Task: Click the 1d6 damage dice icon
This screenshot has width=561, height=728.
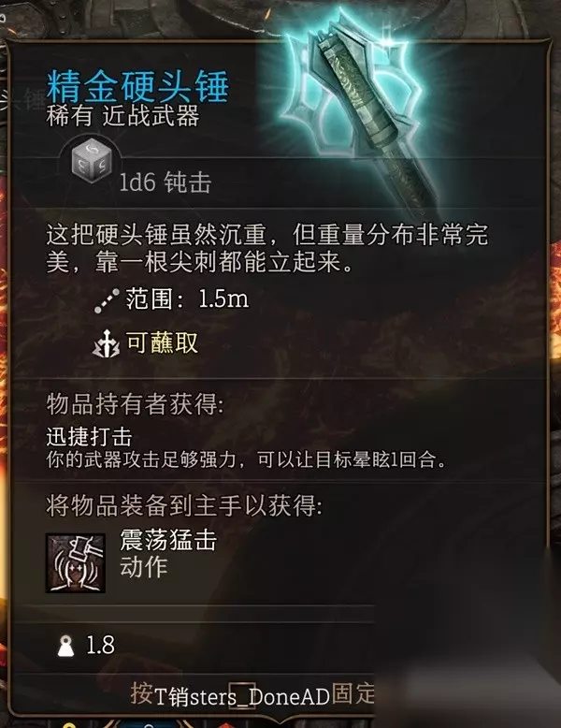Action: [93, 161]
